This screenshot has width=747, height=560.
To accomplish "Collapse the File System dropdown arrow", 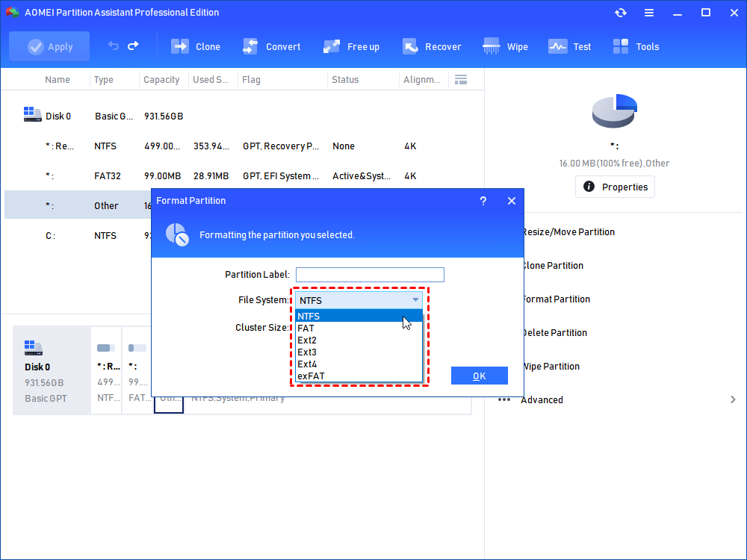I will pyautogui.click(x=415, y=300).
